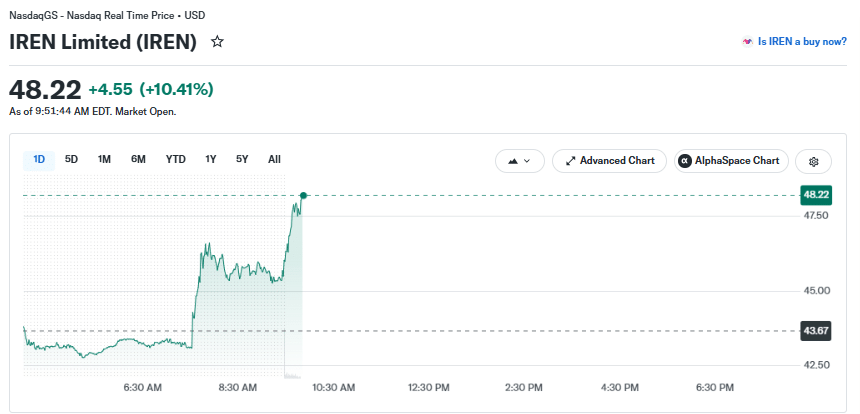Click the 4:30 PM axis label
The image size is (860, 414).
tap(619, 388)
